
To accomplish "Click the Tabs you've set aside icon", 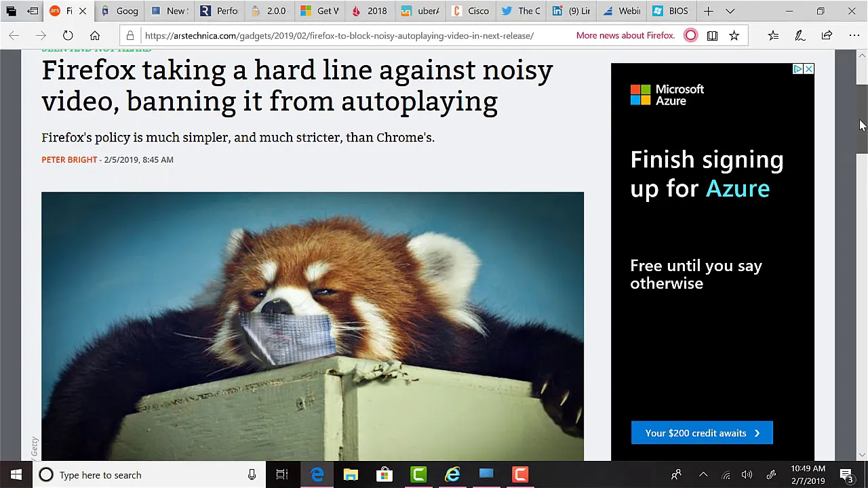I will tap(12, 11).
